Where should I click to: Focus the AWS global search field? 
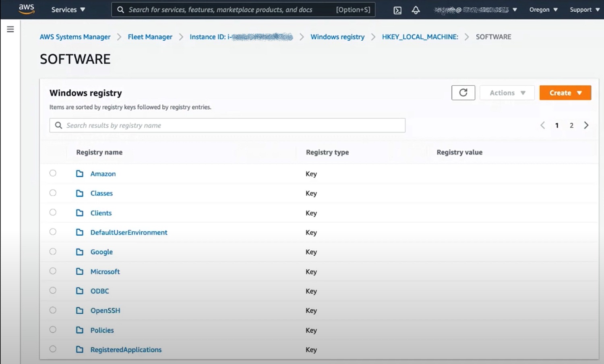pos(243,9)
